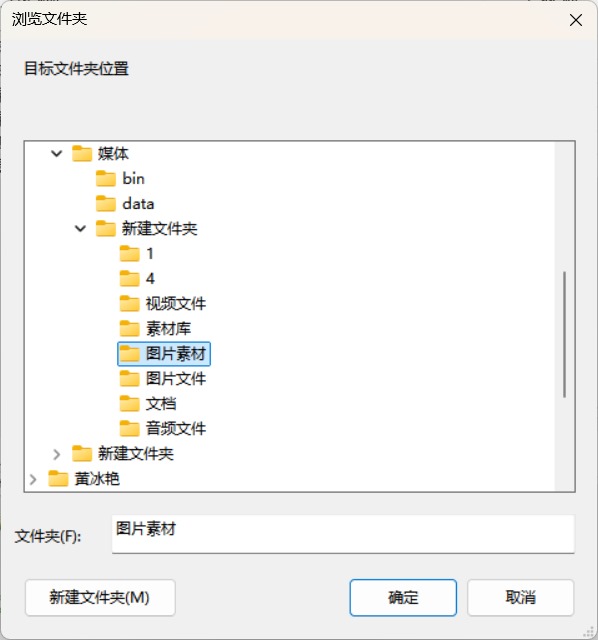This screenshot has width=598, height=640.
Task: Select the highlighted 图片素材 item
Action: pos(164,353)
